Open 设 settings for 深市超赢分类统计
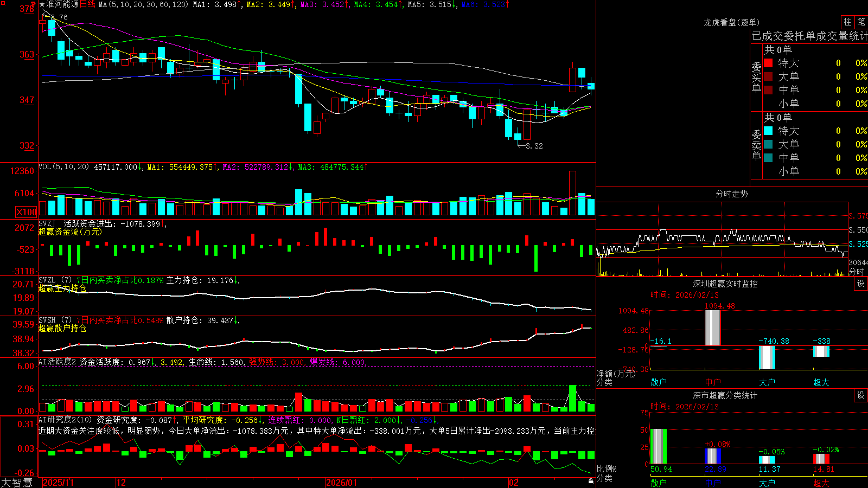868x488 pixels. tap(861, 395)
